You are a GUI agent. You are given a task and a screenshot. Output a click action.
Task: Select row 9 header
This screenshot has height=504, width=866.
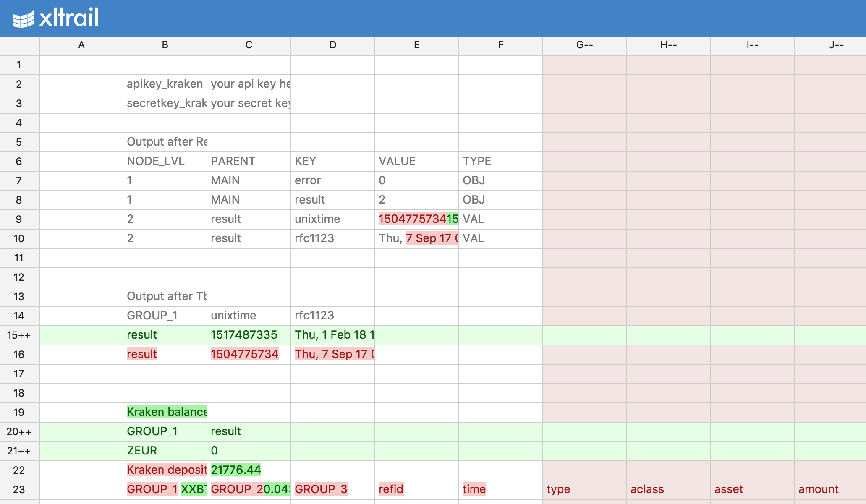20,219
